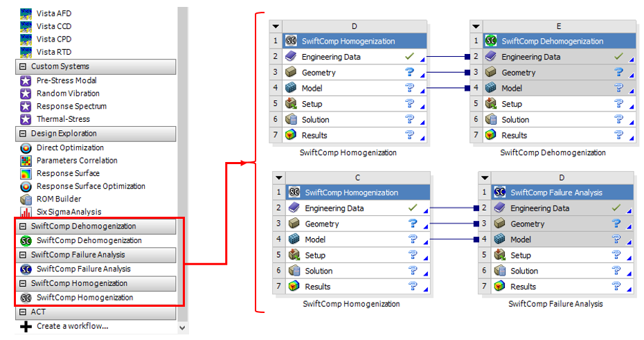Click Create a workflow link

point(73,326)
